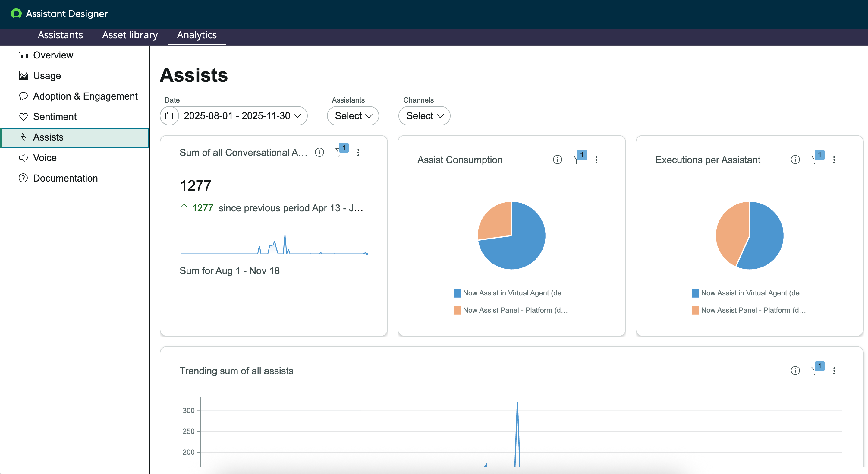The image size is (868, 474).
Task: Open the Assistants Select dropdown
Action: tap(353, 115)
